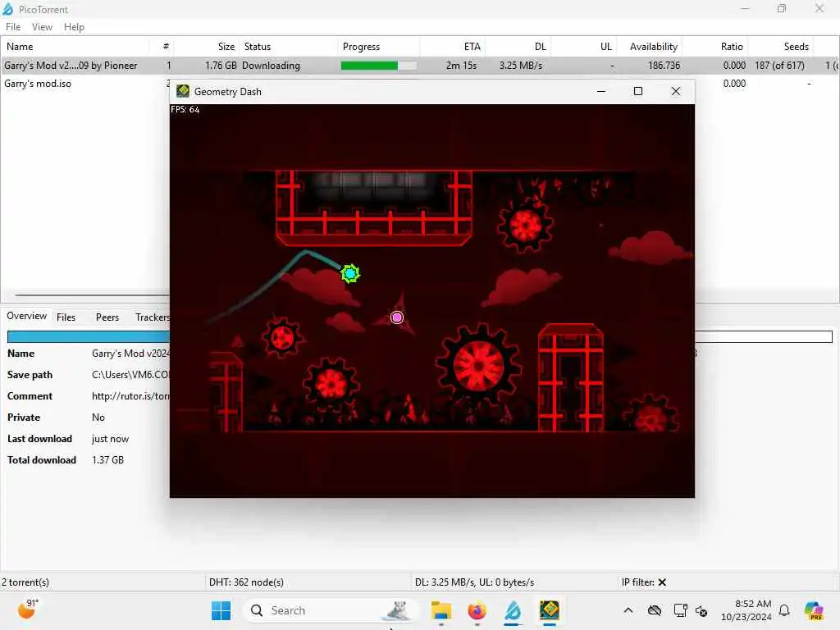Minimize the Geometry Dash window

click(x=601, y=92)
